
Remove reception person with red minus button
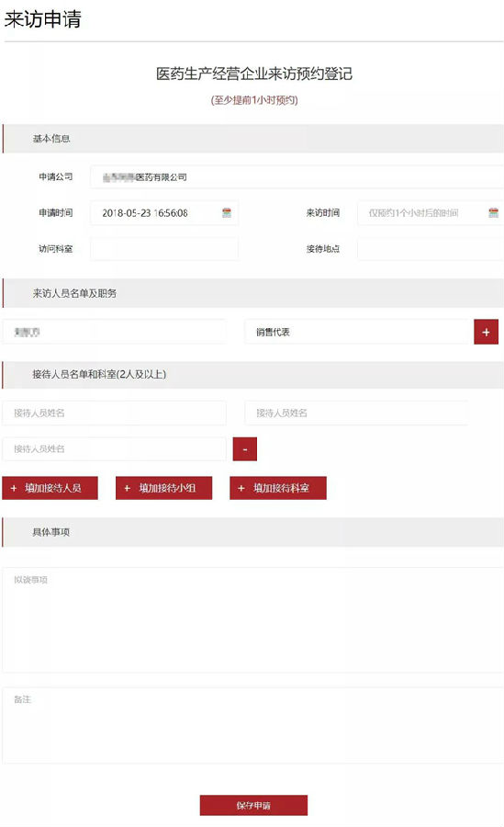244,448
